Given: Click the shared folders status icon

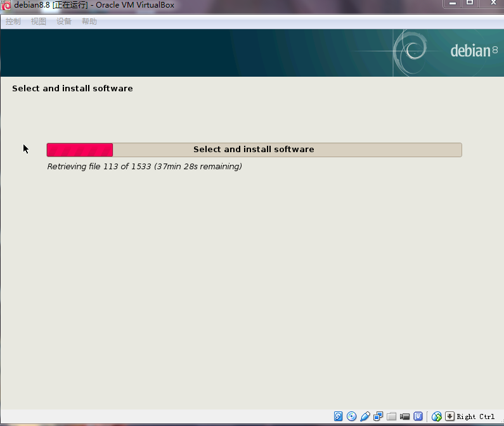Looking at the screenshot, I should [x=392, y=416].
